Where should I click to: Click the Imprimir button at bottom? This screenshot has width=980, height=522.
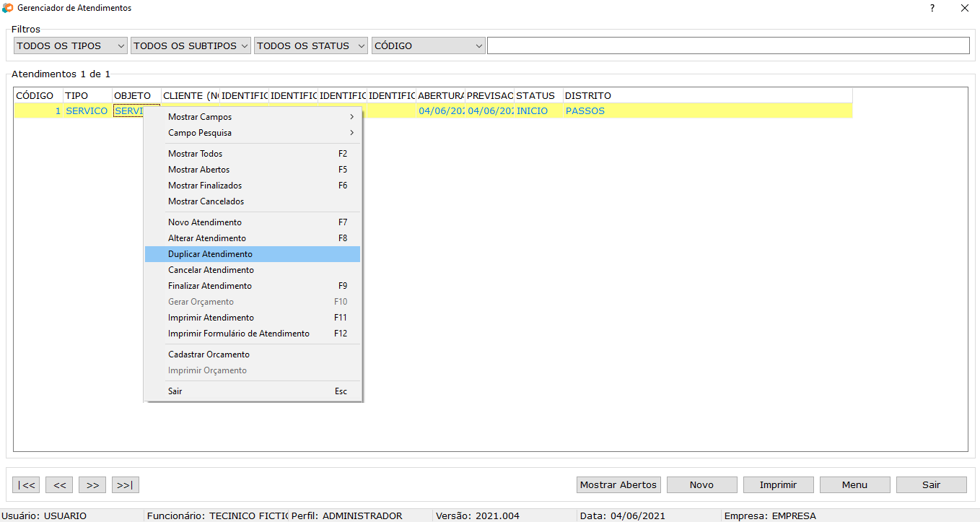tap(778, 485)
